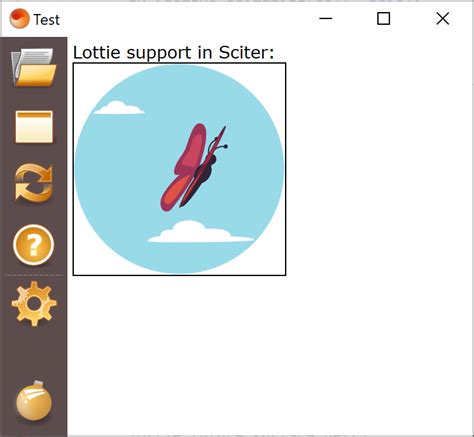Click the butterfly in the Lottie animation

194,167
